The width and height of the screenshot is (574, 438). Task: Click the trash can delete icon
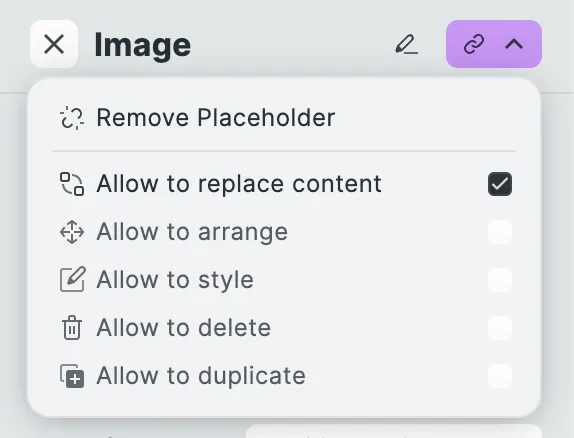tap(72, 328)
